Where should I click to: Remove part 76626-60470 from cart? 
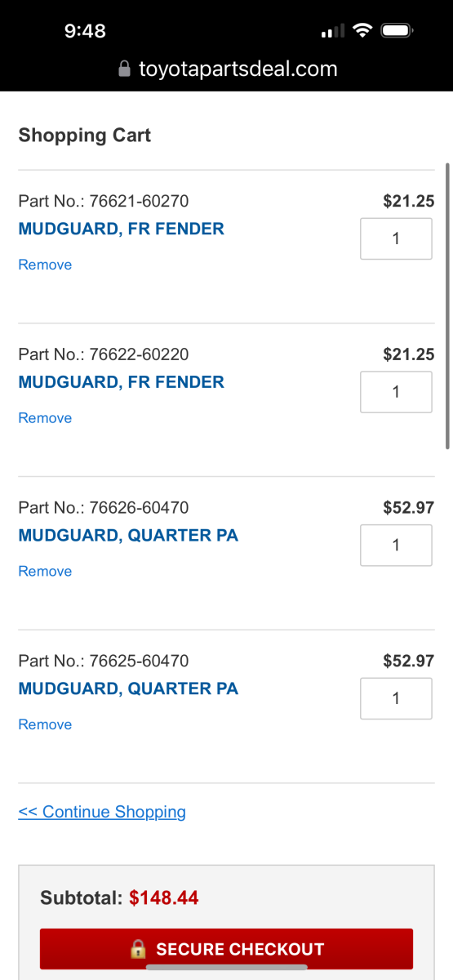45,572
